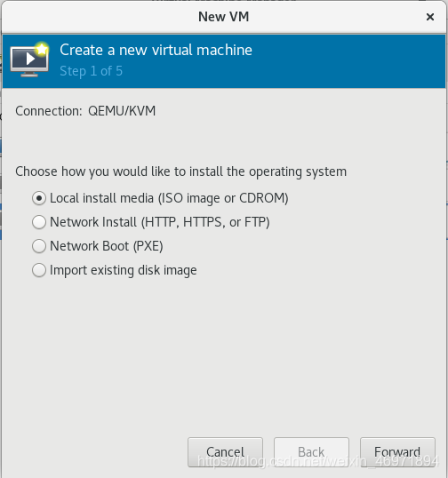
Task: Click the Back button
Action: (x=311, y=452)
